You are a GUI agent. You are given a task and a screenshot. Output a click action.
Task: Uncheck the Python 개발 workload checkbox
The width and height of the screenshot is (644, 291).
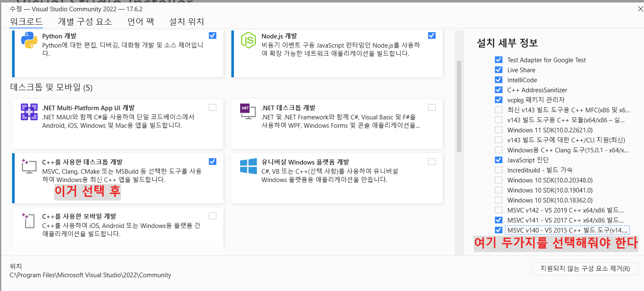[213, 35]
